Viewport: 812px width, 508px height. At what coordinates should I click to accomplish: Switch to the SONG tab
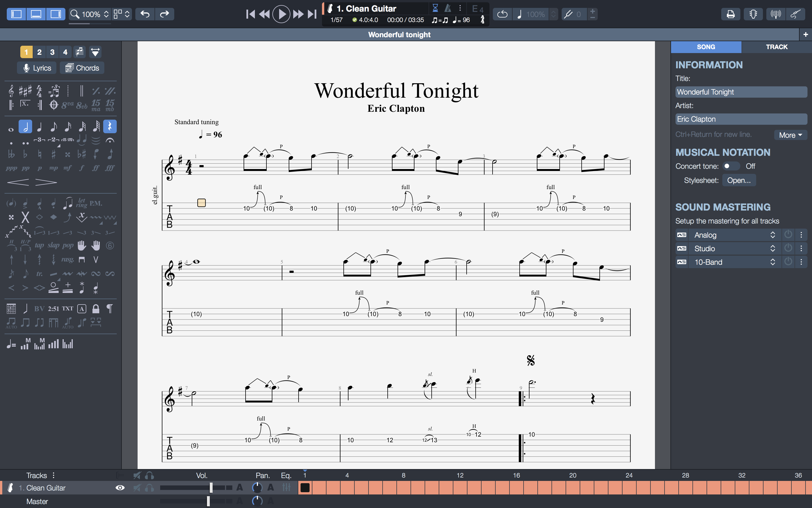point(706,47)
